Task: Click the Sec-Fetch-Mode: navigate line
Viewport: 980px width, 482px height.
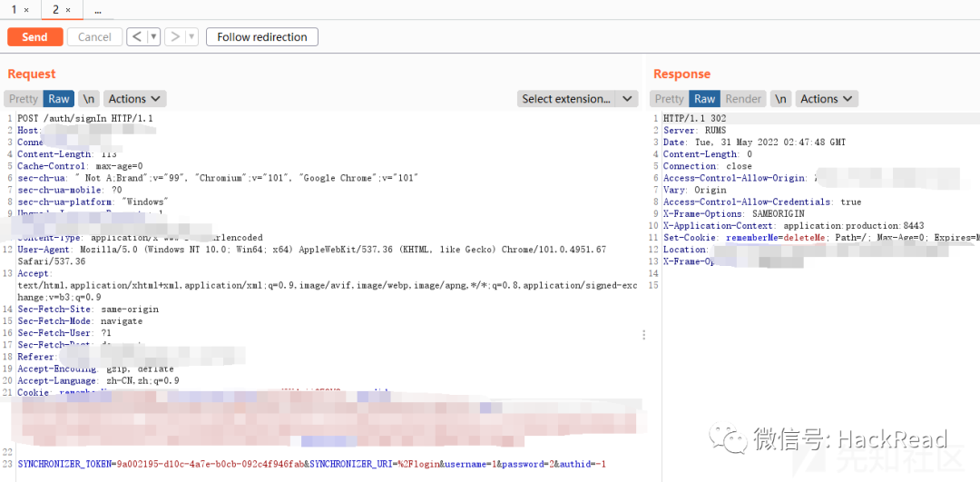Action: (x=80, y=320)
